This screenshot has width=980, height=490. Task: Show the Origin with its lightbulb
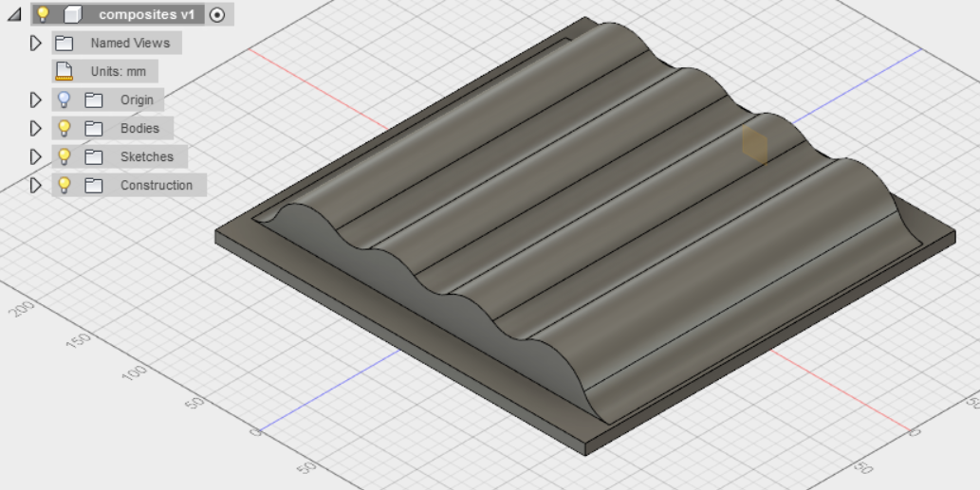pyautogui.click(x=64, y=100)
